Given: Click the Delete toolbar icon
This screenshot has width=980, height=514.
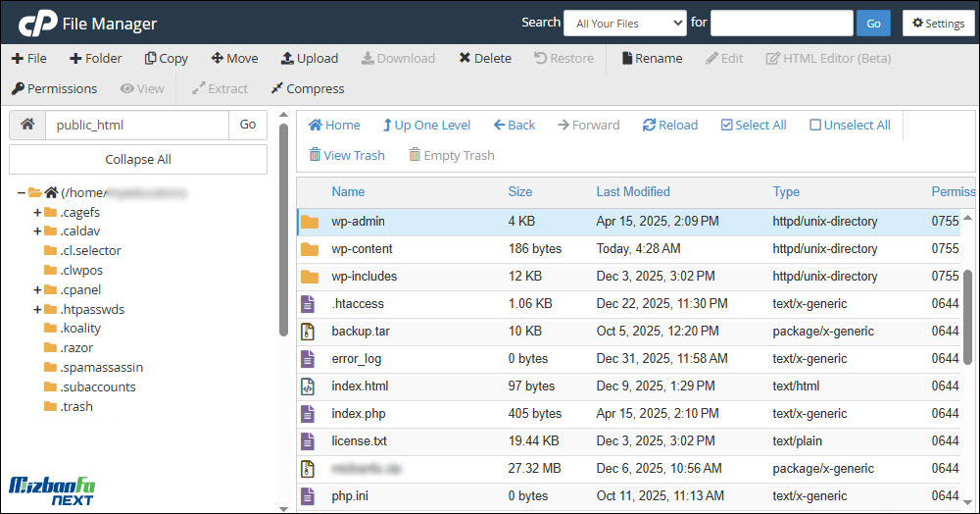Looking at the screenshot, I should coord(484,58).
